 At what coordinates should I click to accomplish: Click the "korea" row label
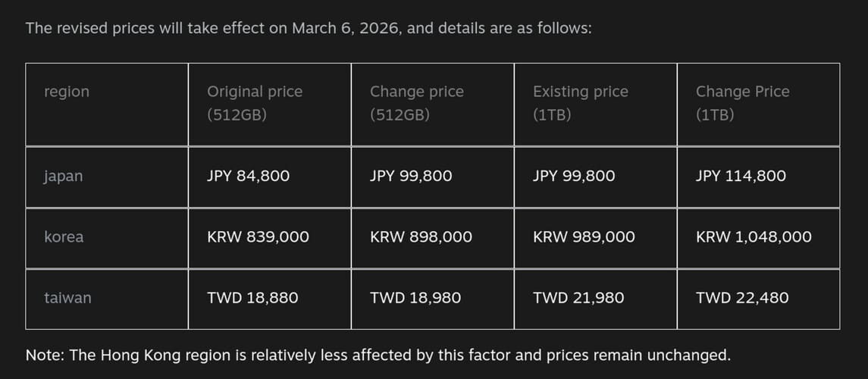click(x=64, y=236)
